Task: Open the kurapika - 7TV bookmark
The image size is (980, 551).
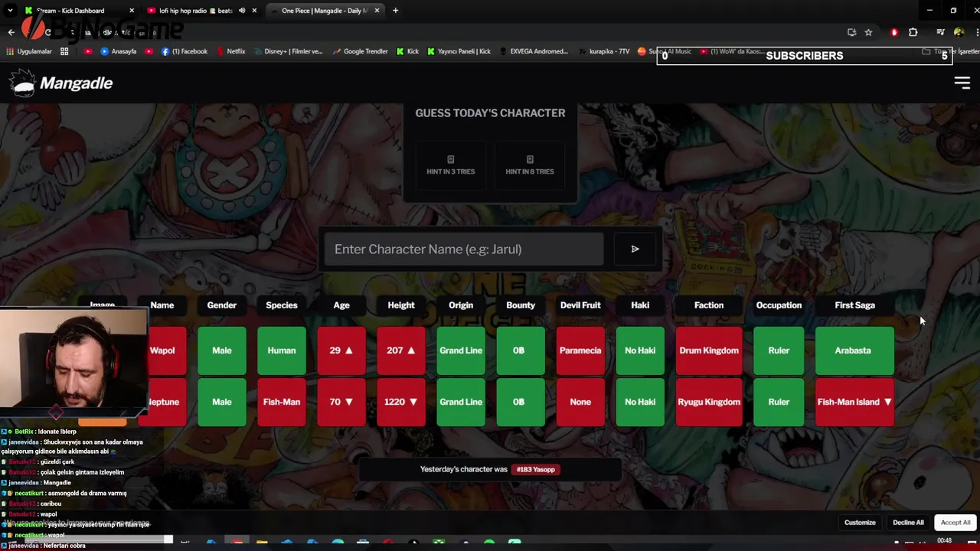Action: point(603,51)
